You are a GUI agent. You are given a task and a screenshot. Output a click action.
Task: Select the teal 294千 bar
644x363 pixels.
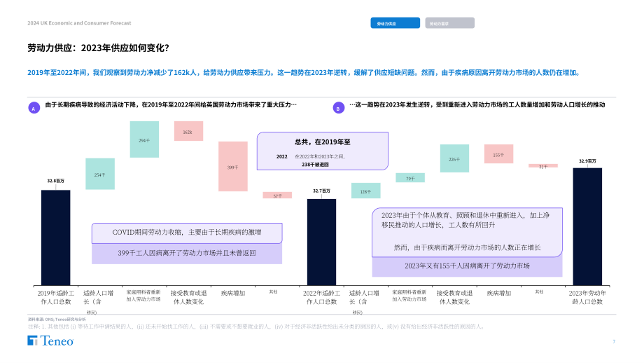pyautogui.click(x=145, y=139)
